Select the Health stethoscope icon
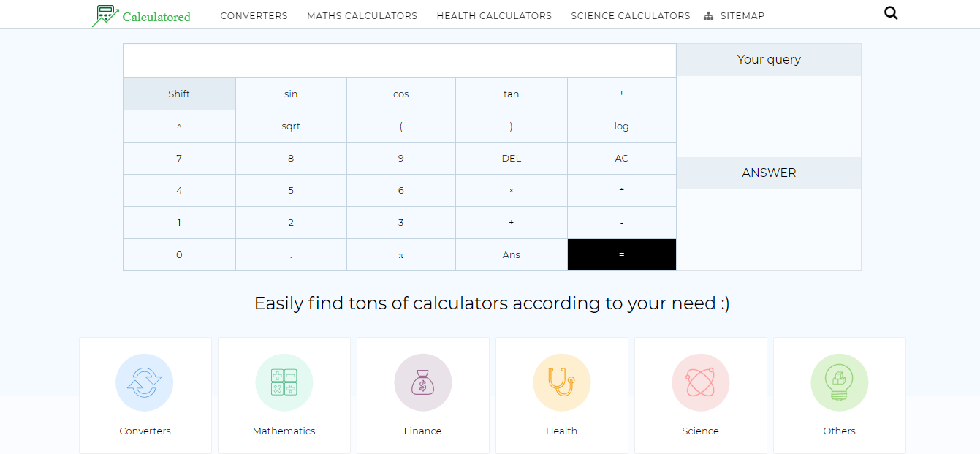The height and width of the screenshot is (454, 980). [561, 382]
